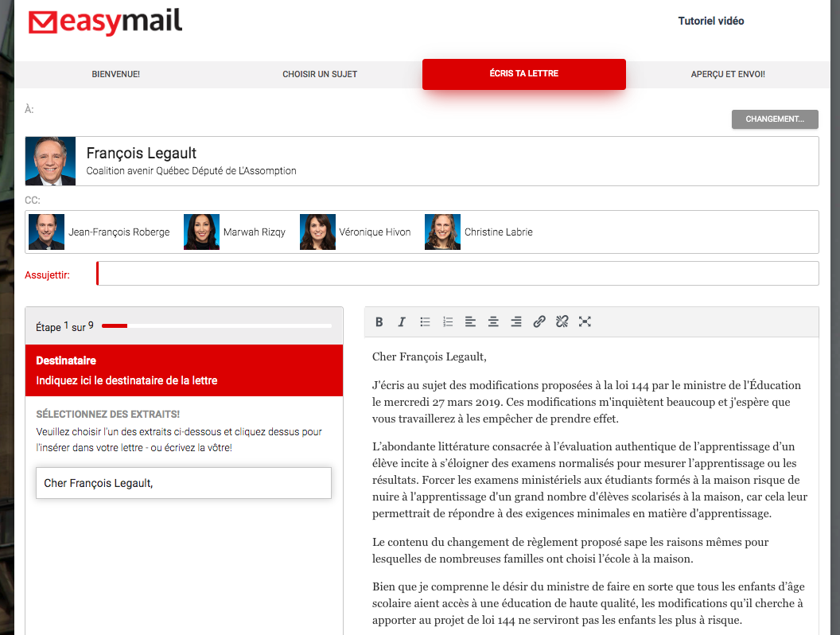Insert a hyperlink using the link icon
Image resolution: width=840 pixels, height=635 pixels.
539,321
